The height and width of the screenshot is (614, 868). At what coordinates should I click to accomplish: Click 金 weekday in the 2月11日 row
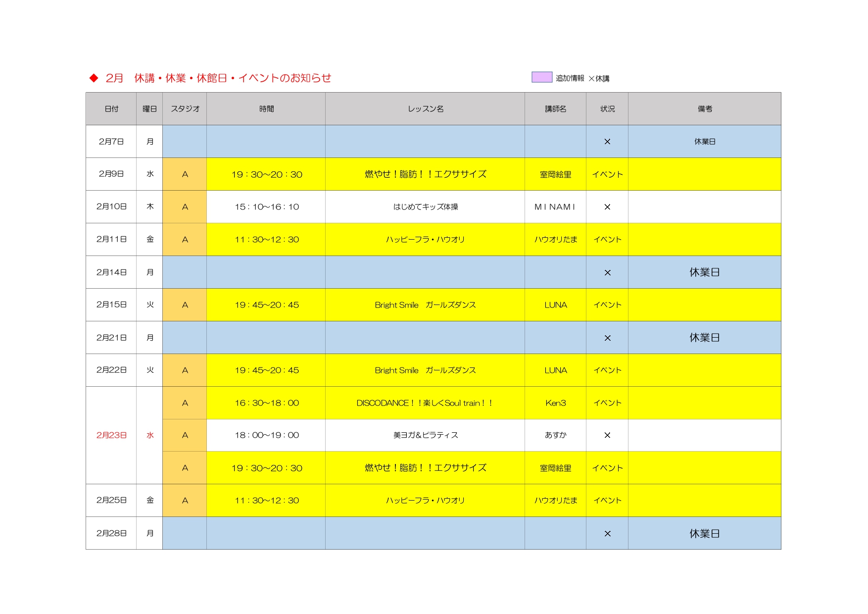[150, 239]
